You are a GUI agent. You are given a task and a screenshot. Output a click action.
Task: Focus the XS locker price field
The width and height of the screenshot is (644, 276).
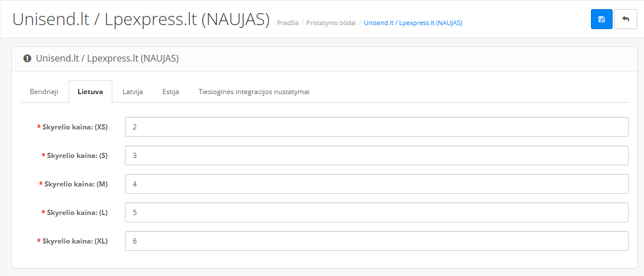(x=376, y=127)
